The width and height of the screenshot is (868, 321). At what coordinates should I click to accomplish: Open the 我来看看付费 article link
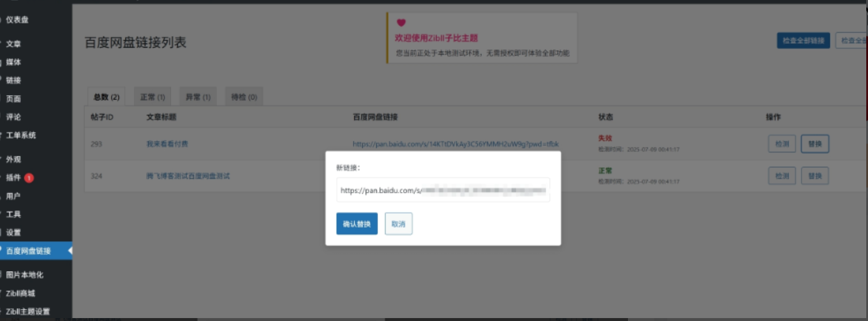pyautogui.click(x=167, y=144)
